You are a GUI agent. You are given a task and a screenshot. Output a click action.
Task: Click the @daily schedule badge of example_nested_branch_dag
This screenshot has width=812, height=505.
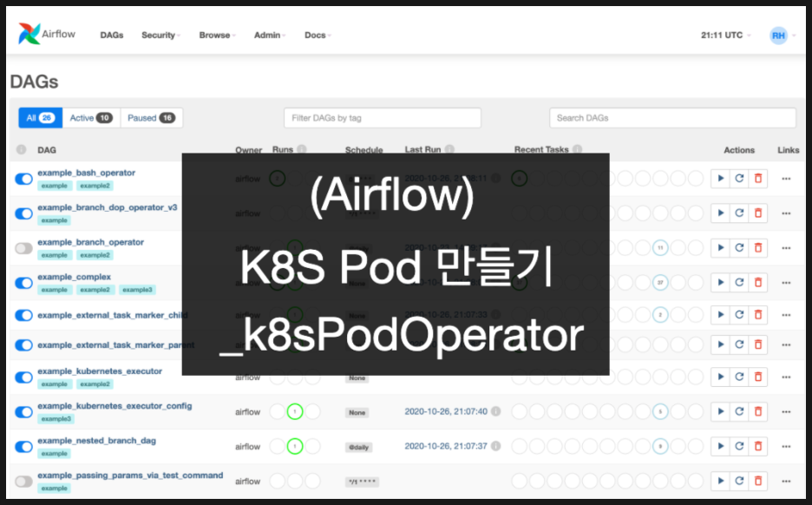pos(358,447)
